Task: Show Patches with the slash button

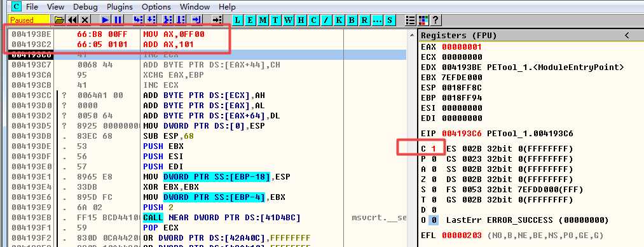Action: click(326, 20)
